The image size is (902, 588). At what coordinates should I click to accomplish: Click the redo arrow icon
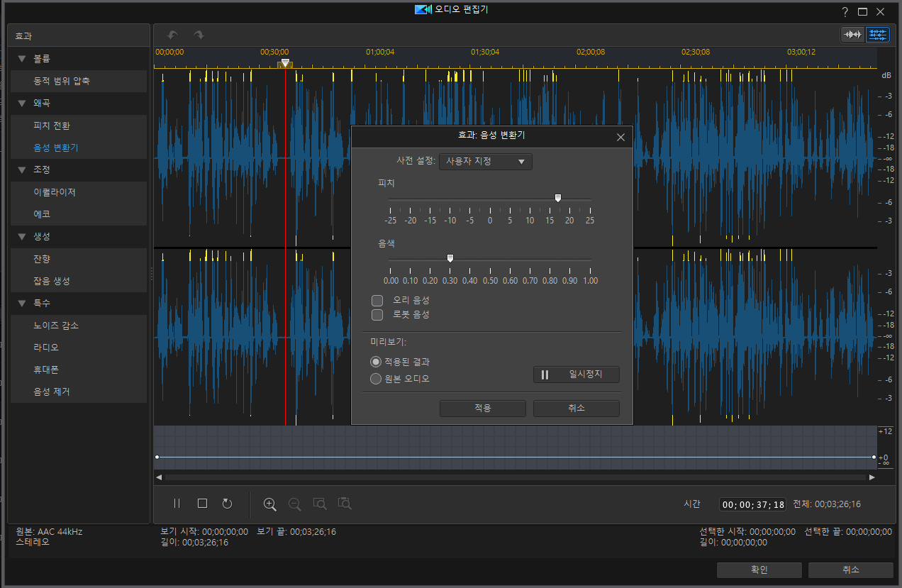click(199, 35)
